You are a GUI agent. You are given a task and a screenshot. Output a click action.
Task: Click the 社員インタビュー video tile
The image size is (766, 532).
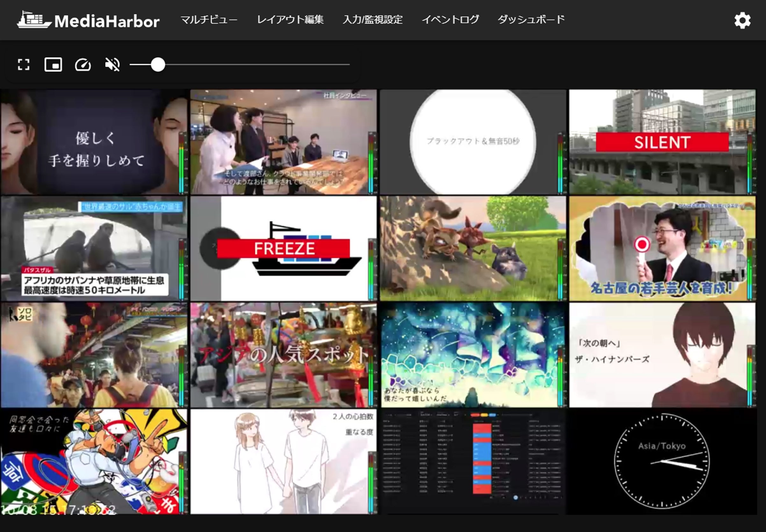tap(283, 142)
